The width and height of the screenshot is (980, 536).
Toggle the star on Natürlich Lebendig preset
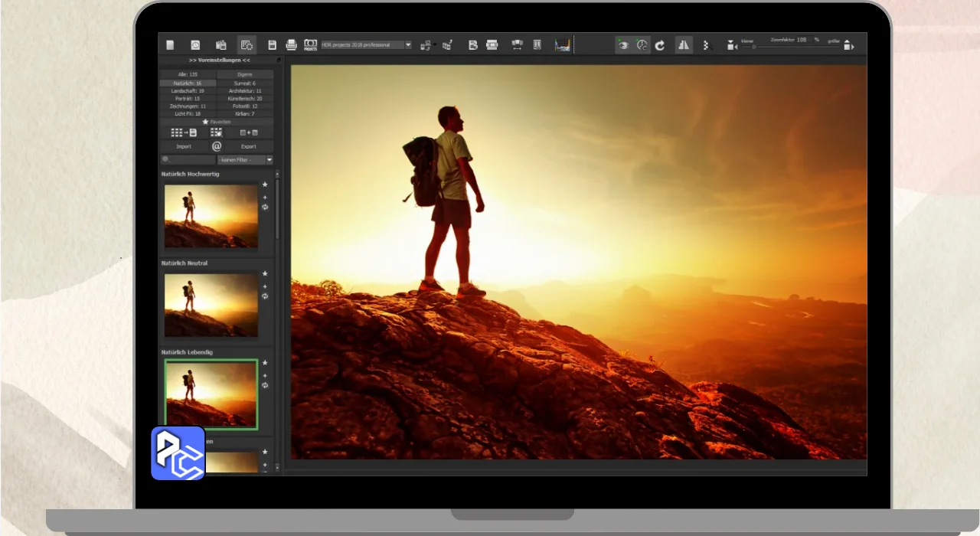[x=265, y=363]
